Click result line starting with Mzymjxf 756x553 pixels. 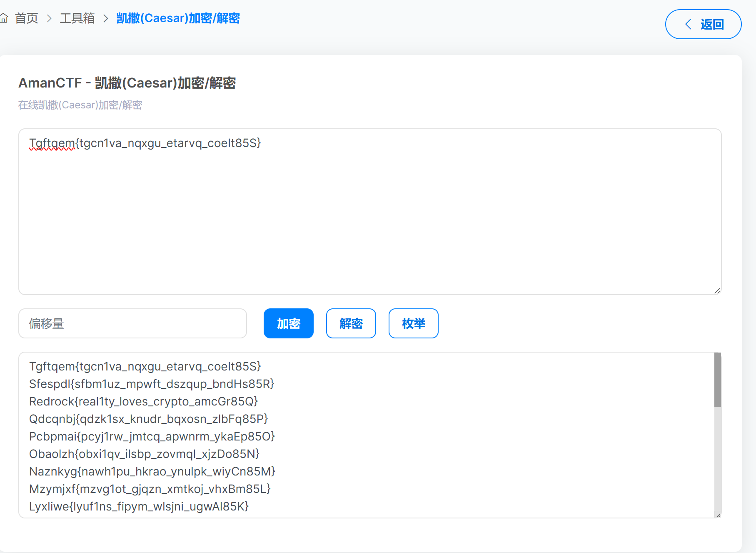point(150,489)
